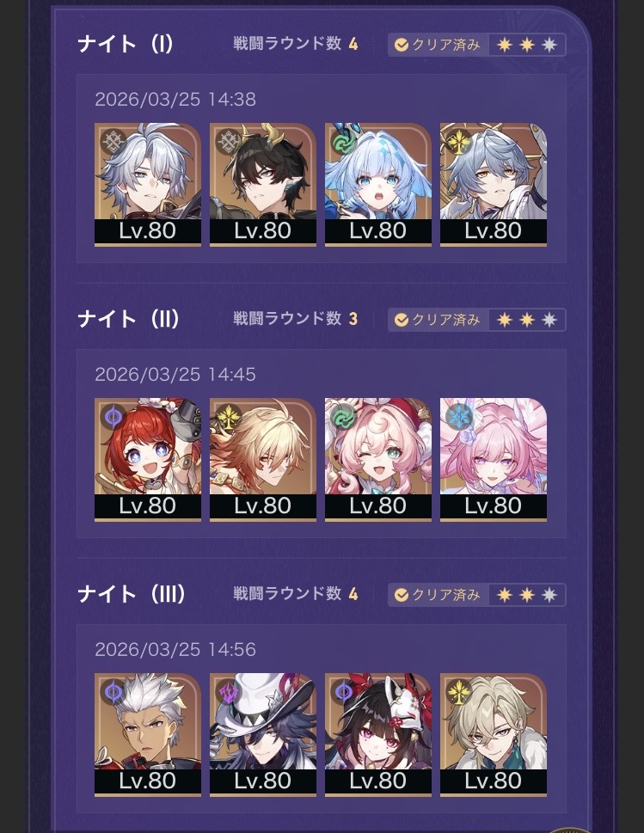Open the blue-haired girl character card
Image resolution: width=644 pixels, height=833 pixels.
point(378,184)
